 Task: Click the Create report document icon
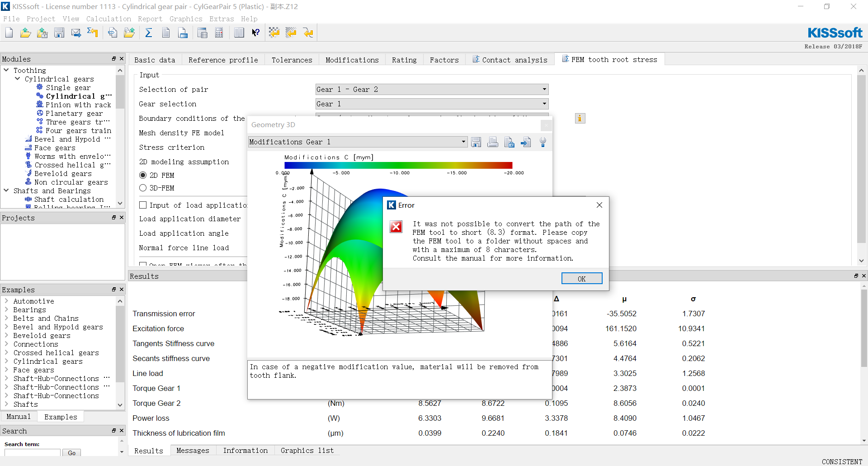pos(166,33)
